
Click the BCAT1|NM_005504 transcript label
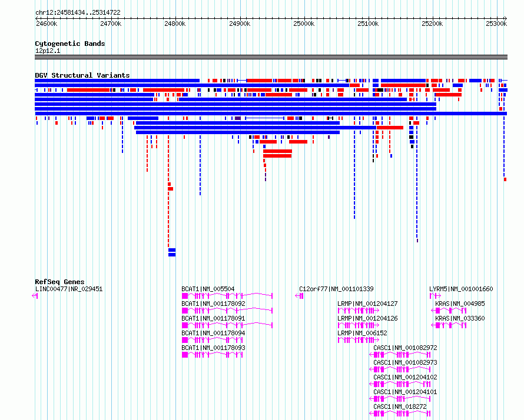click(208, 289)
